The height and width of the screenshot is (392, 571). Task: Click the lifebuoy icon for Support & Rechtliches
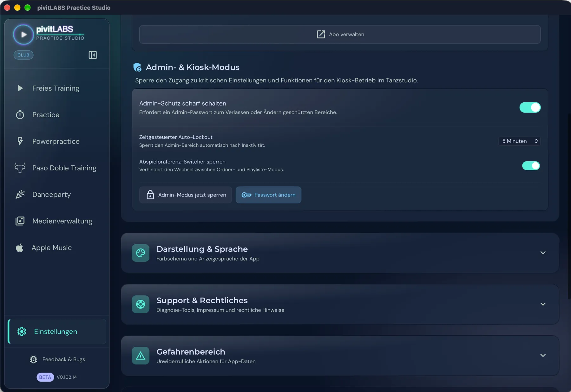click(x=141, y=304)
